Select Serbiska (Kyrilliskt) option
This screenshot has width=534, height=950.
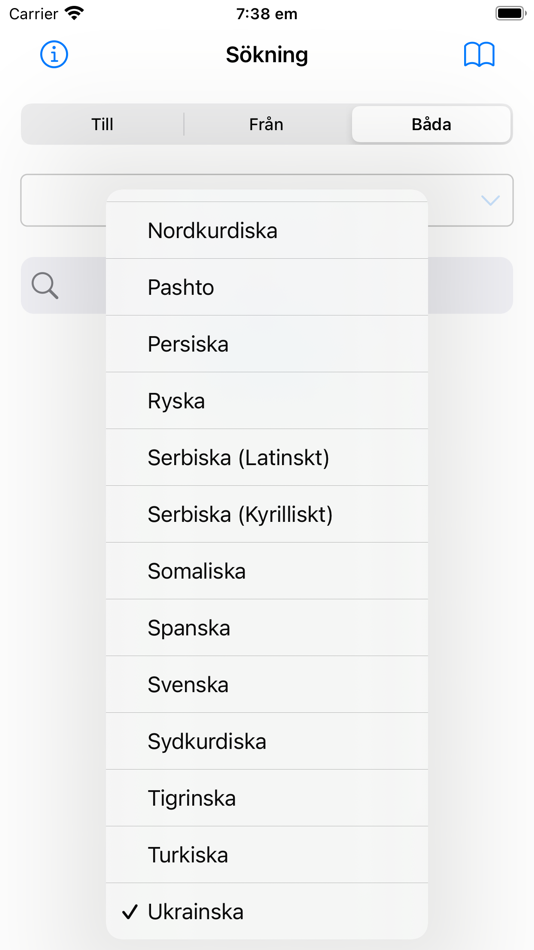click(267, 514)
